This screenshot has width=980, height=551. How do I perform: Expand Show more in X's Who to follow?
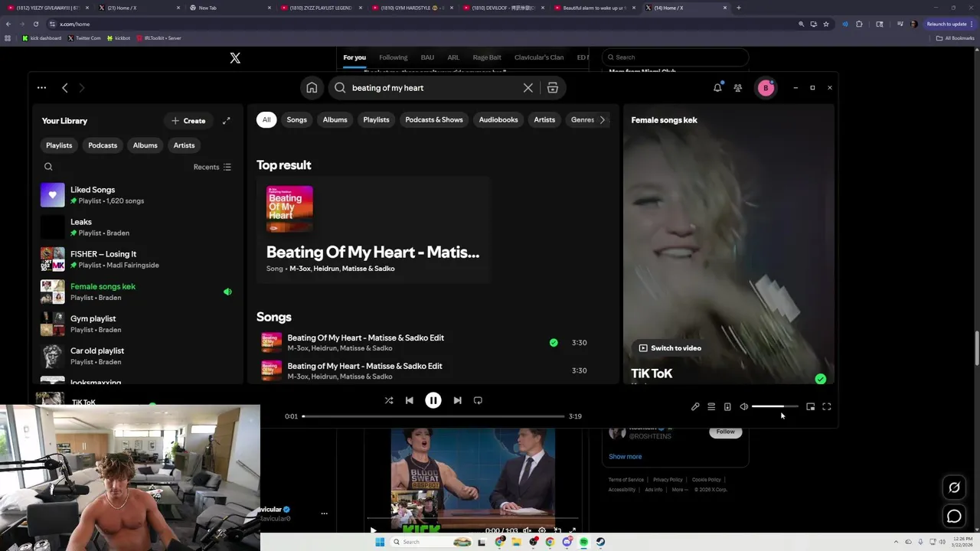626,457
